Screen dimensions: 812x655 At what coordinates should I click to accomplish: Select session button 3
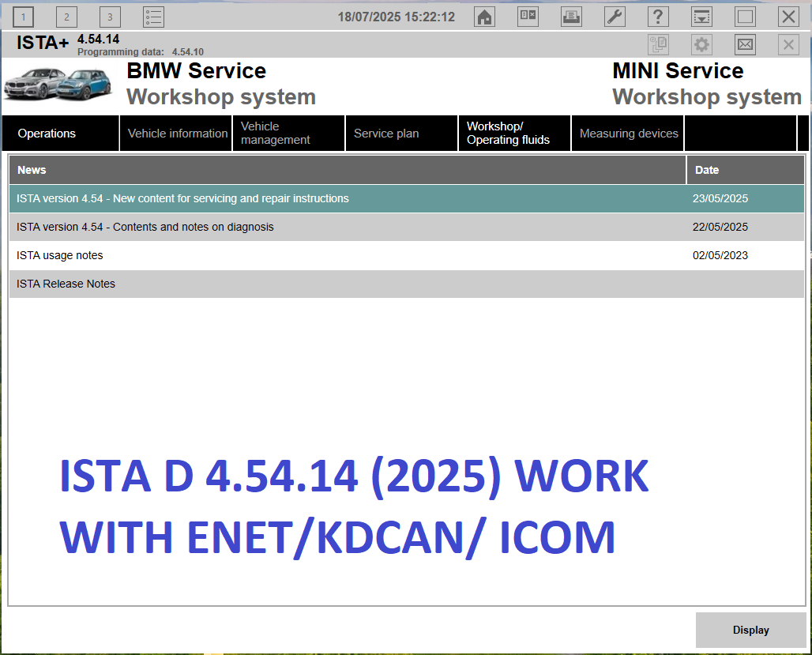click(110, 17)
